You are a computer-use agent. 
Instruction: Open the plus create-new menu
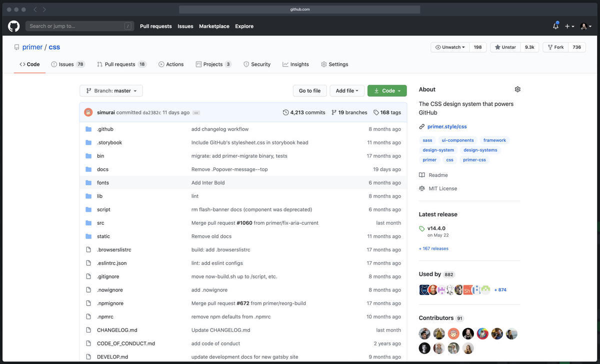569,26
